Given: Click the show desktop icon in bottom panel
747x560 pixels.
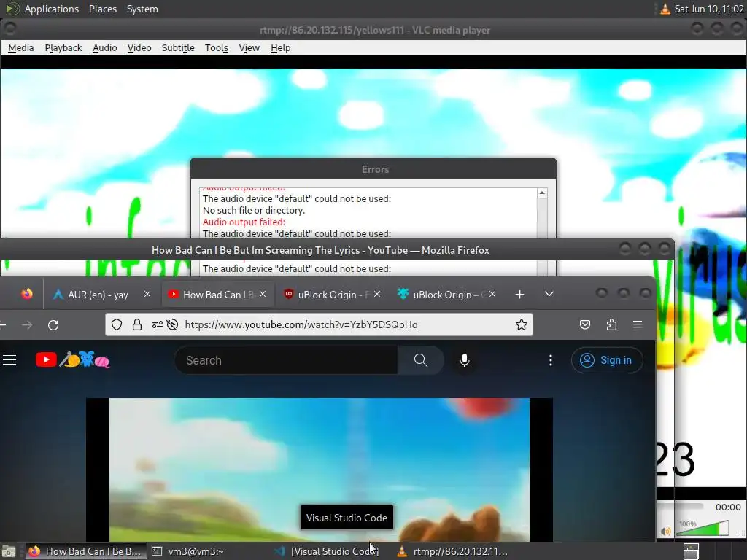Looking at the screenshot, I should (9, 551).
